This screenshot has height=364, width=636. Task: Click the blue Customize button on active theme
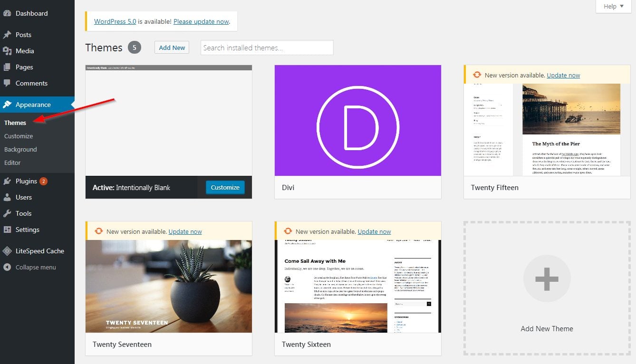point(225,187)
